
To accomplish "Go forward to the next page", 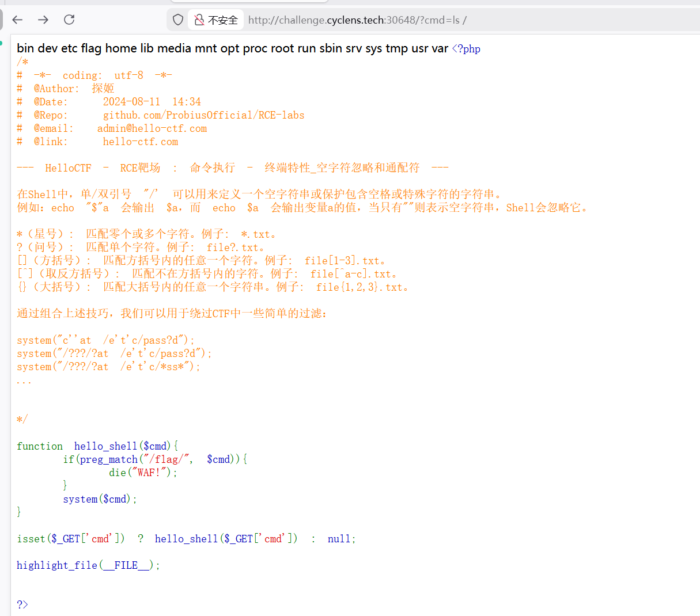I will pyautogui.click(x=43, y=20).
